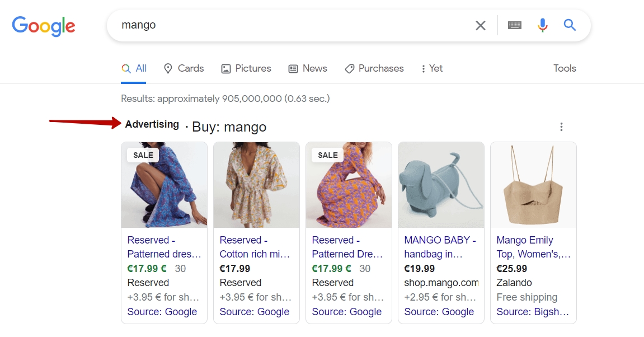Open the three-dot ad options menu

click(x=561, y=127)
